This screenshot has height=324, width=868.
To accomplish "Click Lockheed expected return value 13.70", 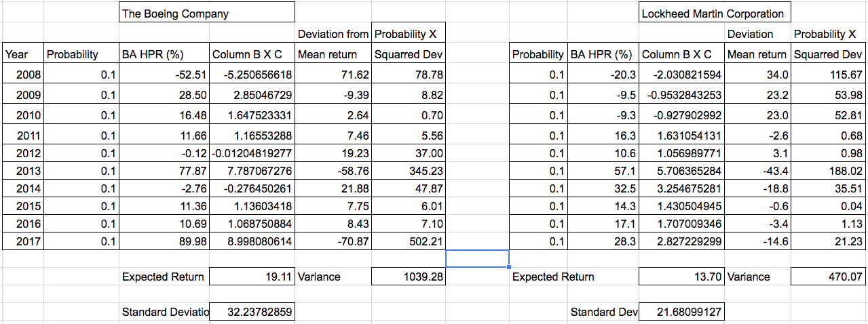I will 681,276.
